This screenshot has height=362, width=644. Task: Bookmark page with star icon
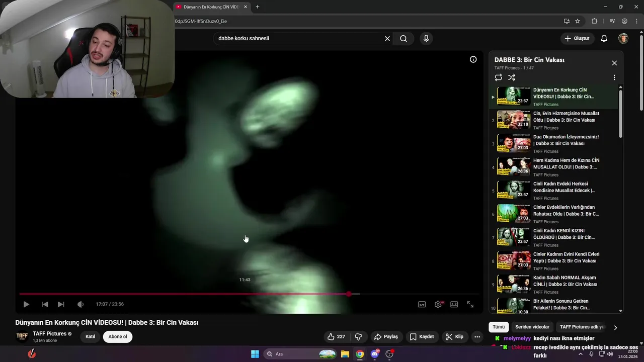(x=578, y=21)
